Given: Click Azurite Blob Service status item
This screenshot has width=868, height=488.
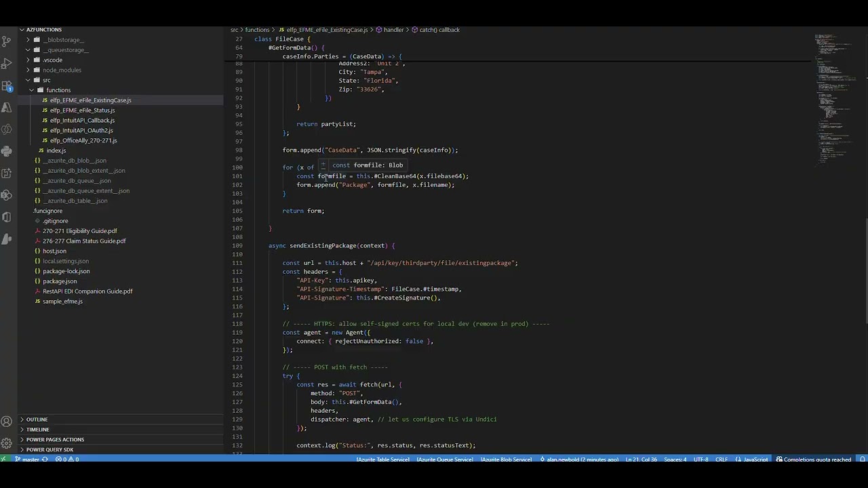Looking at the screenshot, I should pyautogui.click(x=506, y=460).
